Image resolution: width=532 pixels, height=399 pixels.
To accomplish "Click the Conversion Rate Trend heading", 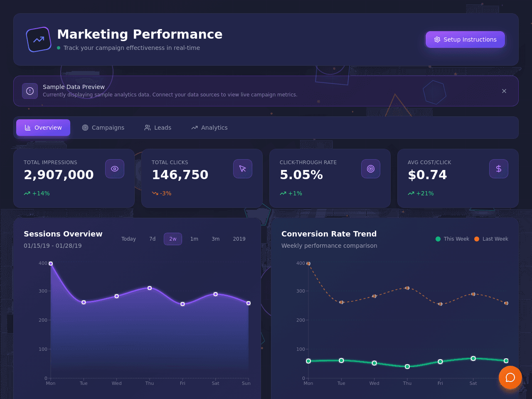I will 329,234.
